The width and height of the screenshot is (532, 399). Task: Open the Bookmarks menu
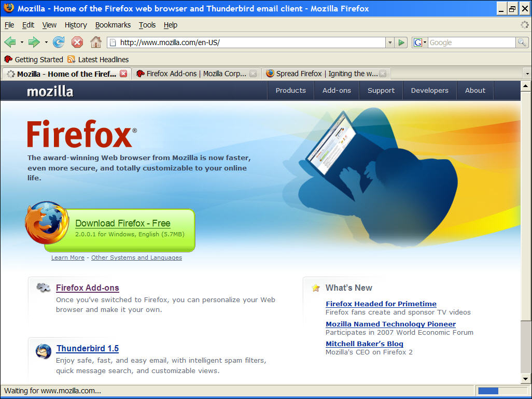(x=113, y=25)
